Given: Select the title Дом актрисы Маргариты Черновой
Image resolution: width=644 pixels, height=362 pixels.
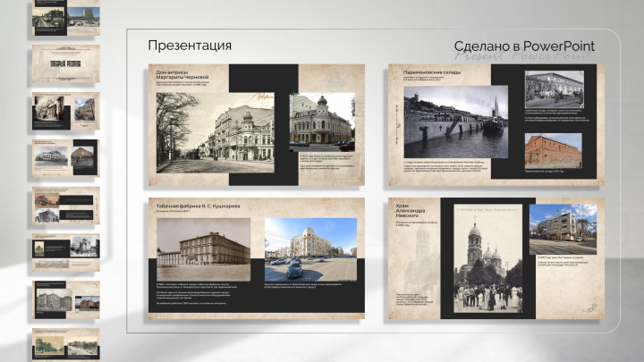Looking at the screenshot, I should tap(182, 74).
